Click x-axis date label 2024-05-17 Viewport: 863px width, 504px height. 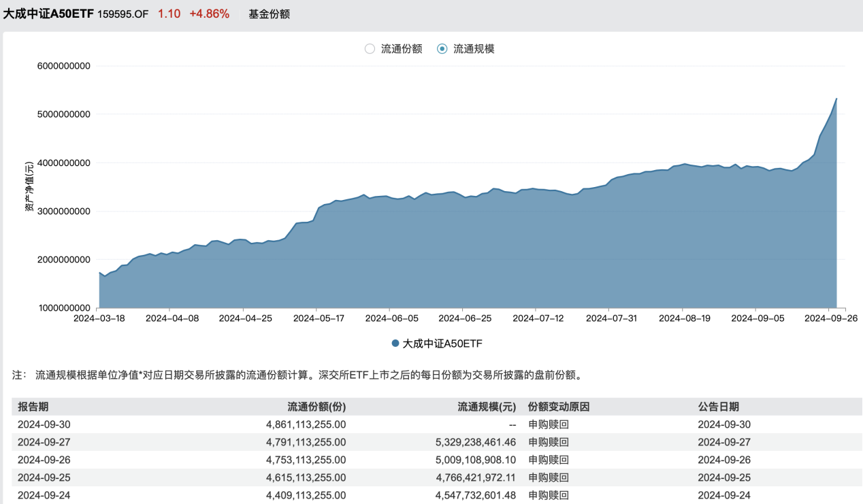318,318
